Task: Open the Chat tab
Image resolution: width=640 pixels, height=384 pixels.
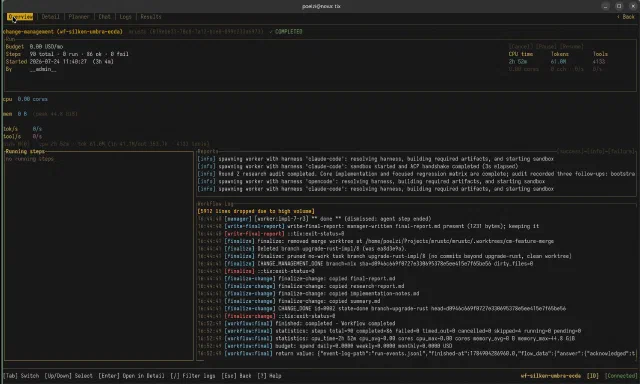Action: [x=104, y=17]
